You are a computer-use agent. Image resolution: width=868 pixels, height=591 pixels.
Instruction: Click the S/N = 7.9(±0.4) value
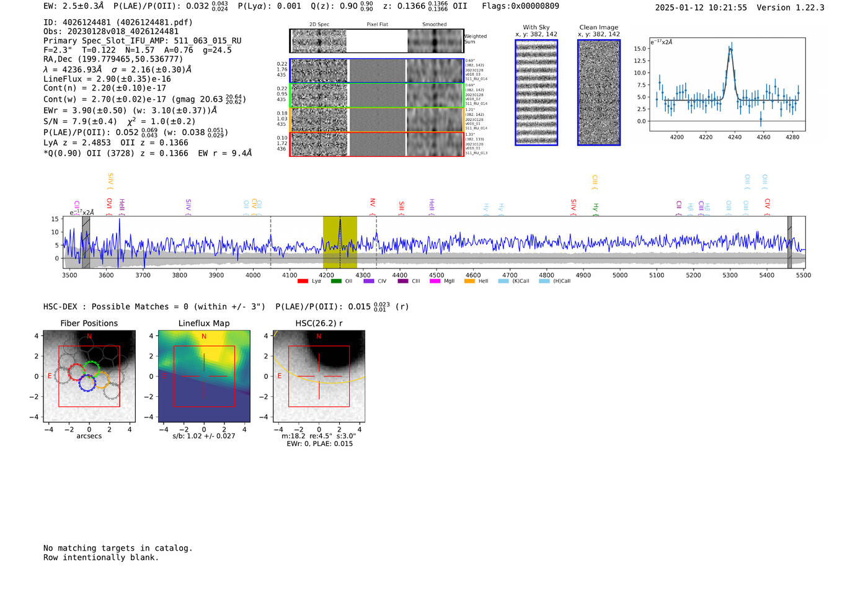pyautogui.click(x=80, y=122)
